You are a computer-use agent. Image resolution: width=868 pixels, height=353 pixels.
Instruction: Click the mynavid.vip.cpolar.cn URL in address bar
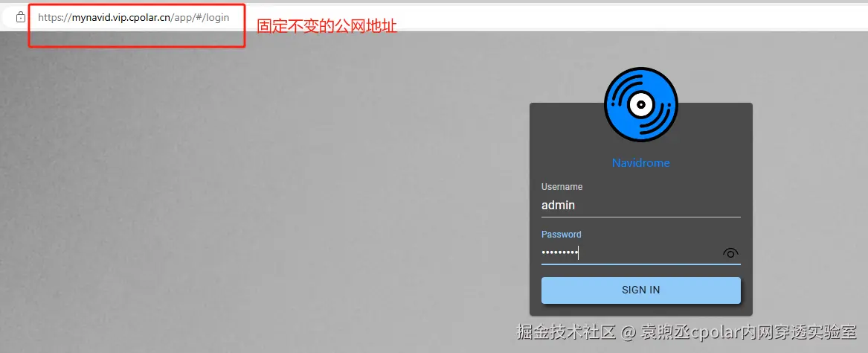(133, 17)
